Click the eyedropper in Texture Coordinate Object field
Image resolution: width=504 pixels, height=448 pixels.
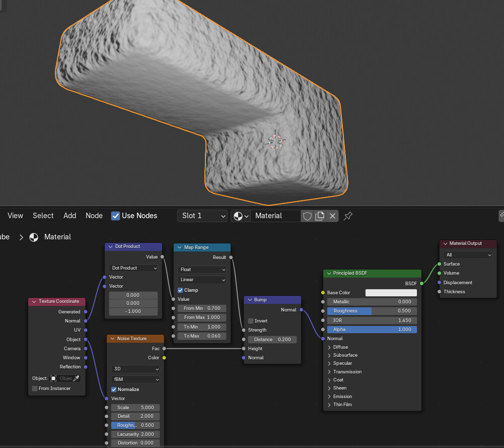76,378
